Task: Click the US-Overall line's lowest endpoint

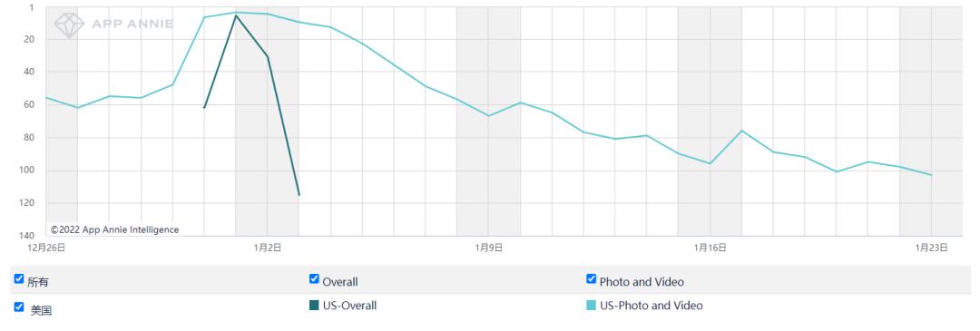Action: (299, 196)
